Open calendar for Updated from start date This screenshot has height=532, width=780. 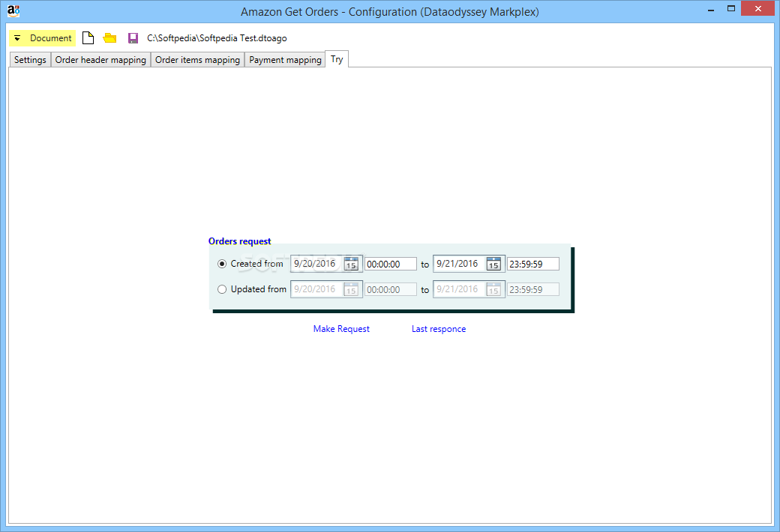(x=351, y=289)
